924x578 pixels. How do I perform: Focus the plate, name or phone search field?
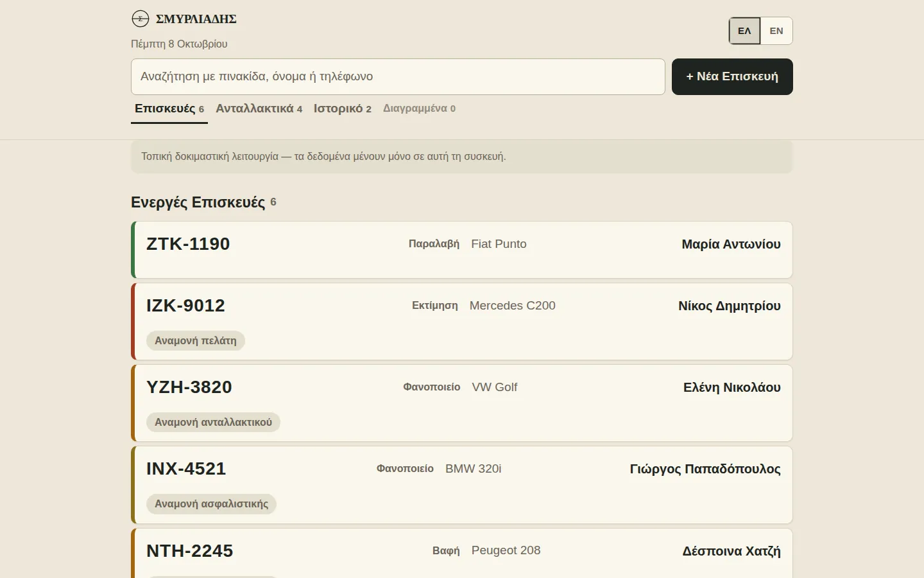[x=398, y=76]
